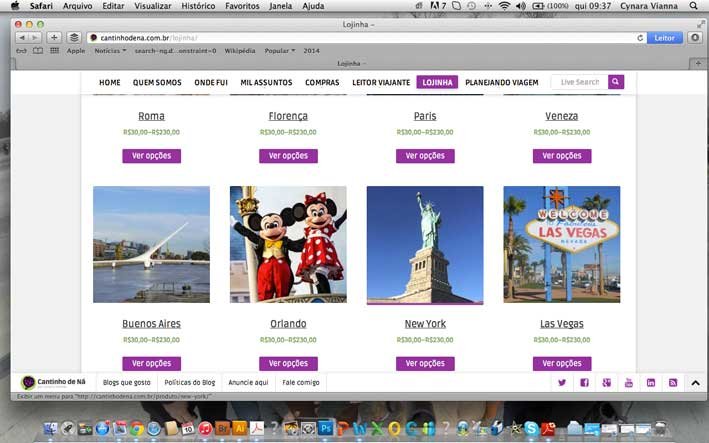Expand the Popular bookmarks dropdown
709x443 pixels.
pyautogui.click(x=279, y=51)
